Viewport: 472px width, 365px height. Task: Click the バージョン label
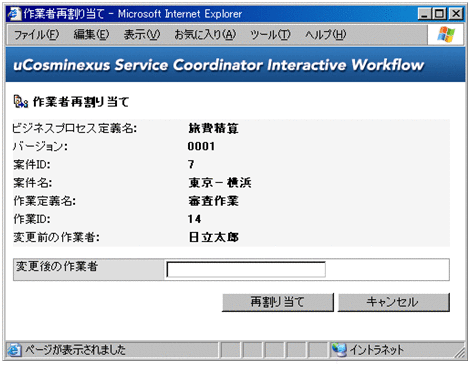(40, 146)
